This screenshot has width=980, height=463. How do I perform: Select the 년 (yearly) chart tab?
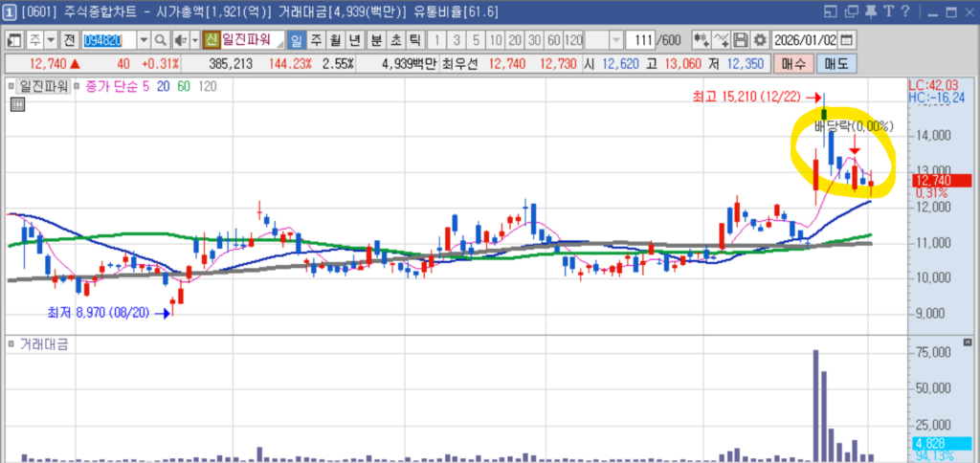354,40
